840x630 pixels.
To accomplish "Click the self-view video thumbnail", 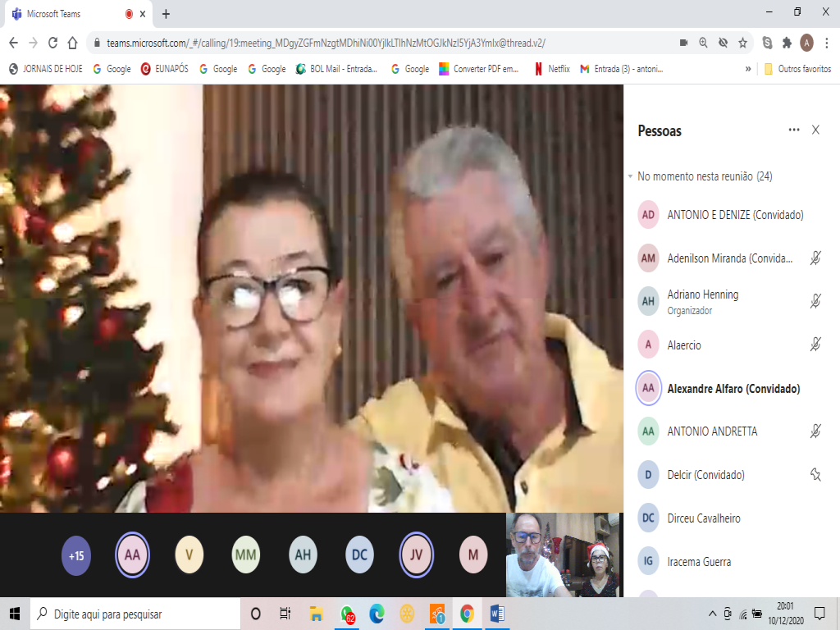I will click(x=562, y=555).
